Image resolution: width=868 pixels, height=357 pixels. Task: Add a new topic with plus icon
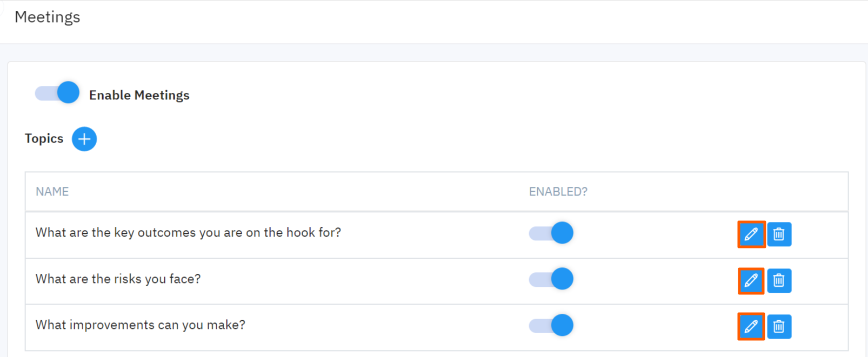[x=84, y=139]
